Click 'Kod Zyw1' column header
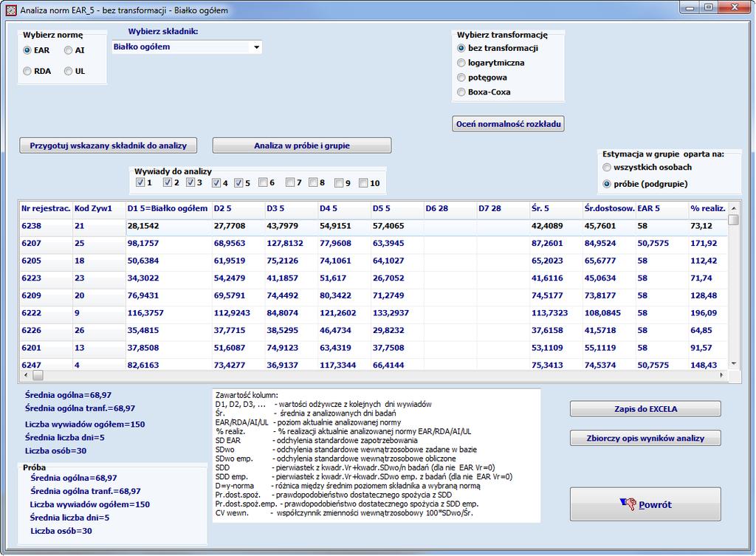 [x=99, y=208]
